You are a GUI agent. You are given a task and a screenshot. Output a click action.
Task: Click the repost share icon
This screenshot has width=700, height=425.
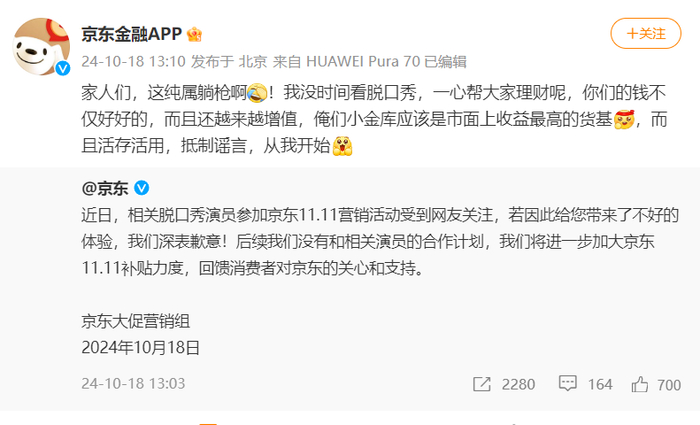(x=482, y=384)
